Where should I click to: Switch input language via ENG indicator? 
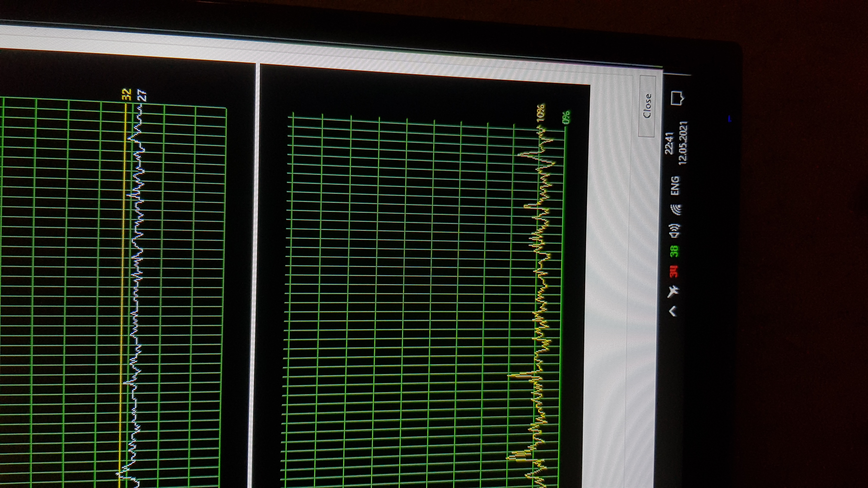click(675, 185)
